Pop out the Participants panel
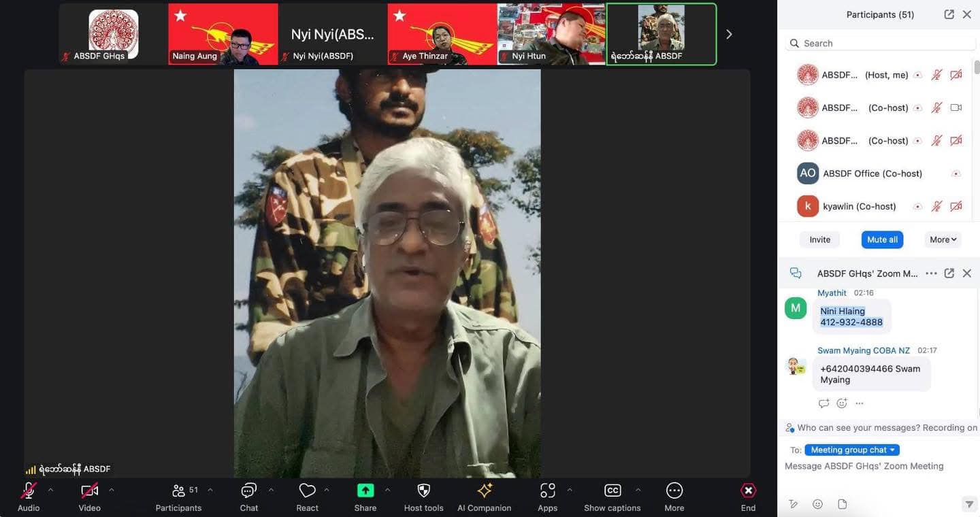The height and width of the screenshot is (517, 980). [949, 14]
